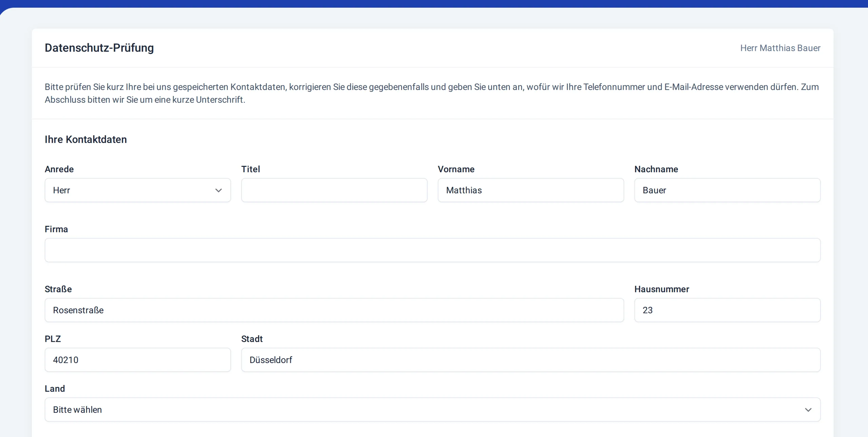Click the Nachname field label
The image size is (868, 437).
(x=656, y=169)
